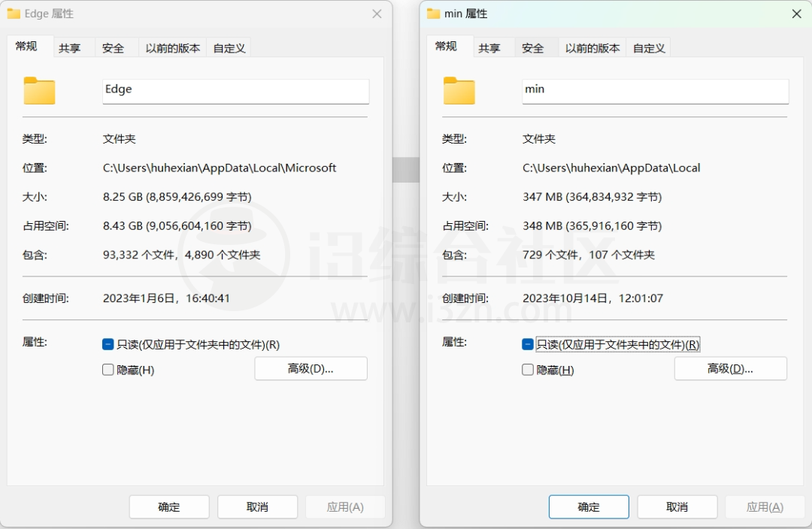Click the folder name field containing Edge
The width and height of the screenshot is (812, 529).
(235, 91)
